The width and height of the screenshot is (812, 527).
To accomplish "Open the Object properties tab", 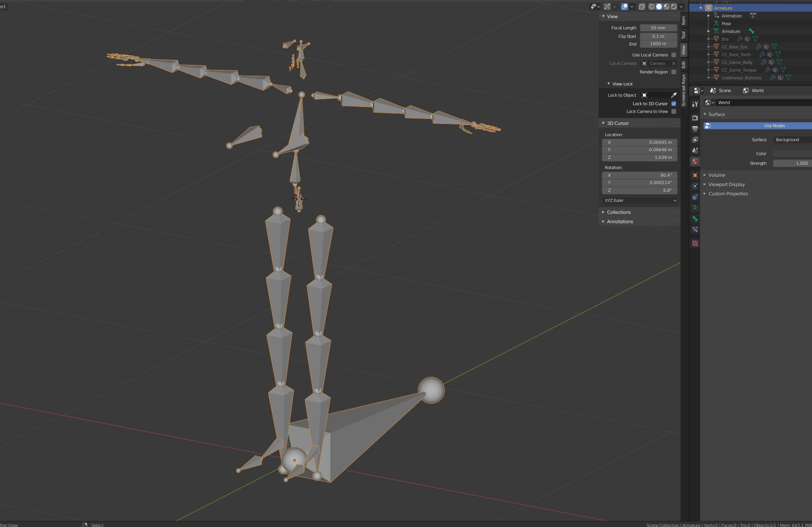I will coord(695,175).
